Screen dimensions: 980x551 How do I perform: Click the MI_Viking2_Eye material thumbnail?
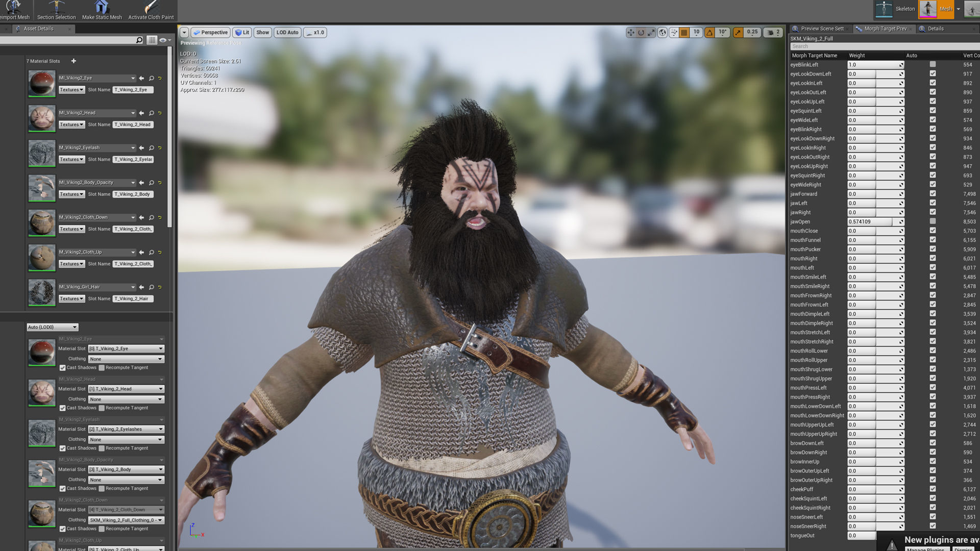click(41, 84)
